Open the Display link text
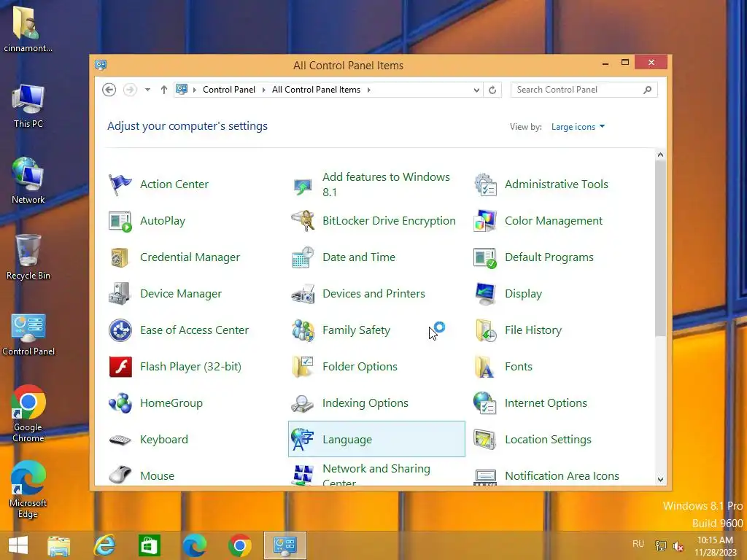 (524, 294)
